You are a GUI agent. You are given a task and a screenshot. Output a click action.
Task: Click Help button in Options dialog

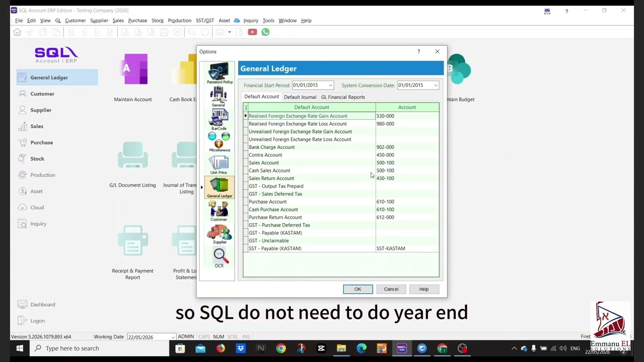pos(424,289)
